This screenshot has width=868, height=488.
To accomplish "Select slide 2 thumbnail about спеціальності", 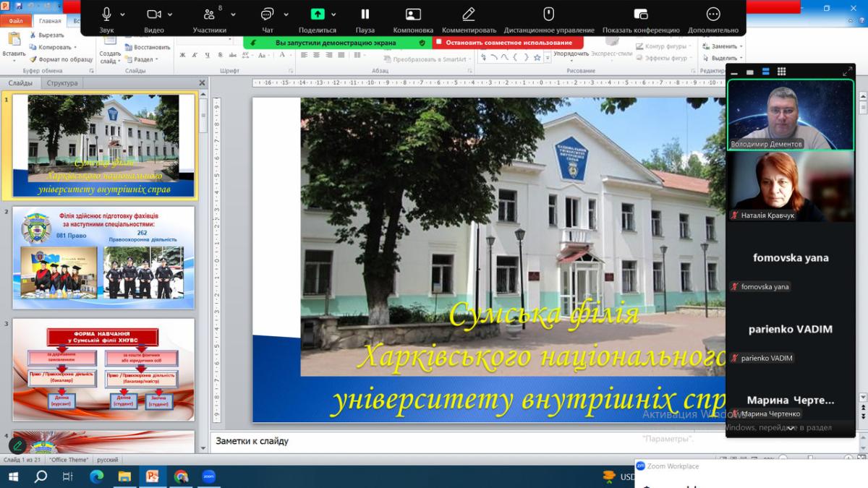I will tap(103, 257).
